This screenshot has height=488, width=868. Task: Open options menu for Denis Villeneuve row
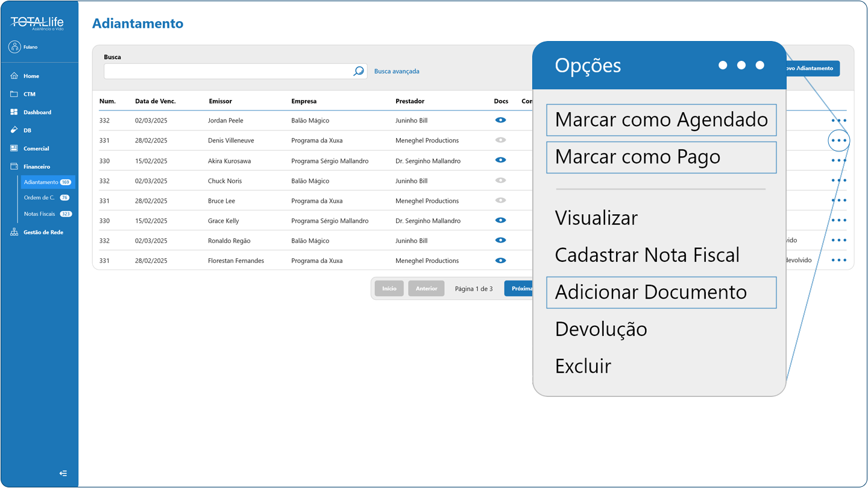click(x=838, y=141)
